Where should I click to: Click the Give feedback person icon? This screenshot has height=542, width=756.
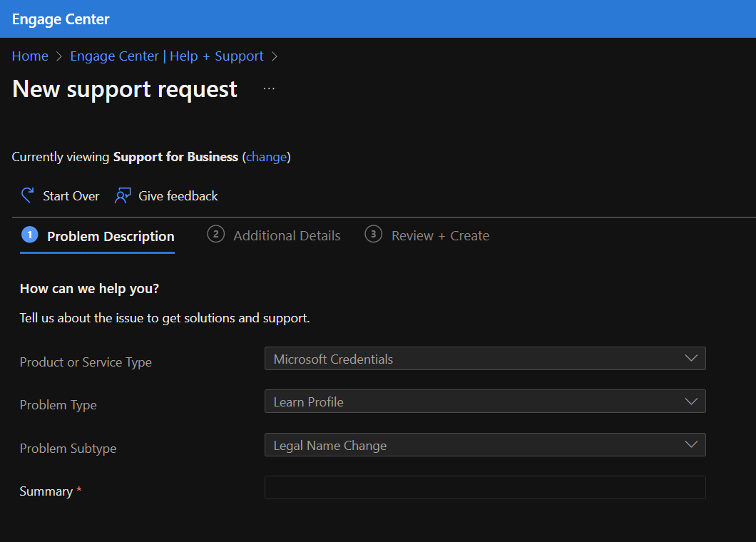pyautogui.click(x=123, y=195)
